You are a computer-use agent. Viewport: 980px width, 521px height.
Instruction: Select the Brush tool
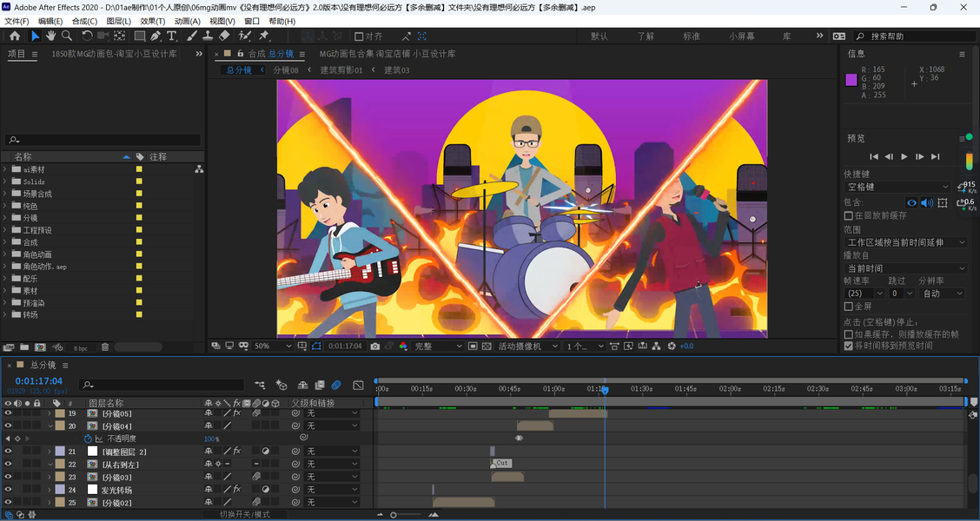(x=192, y=36)
